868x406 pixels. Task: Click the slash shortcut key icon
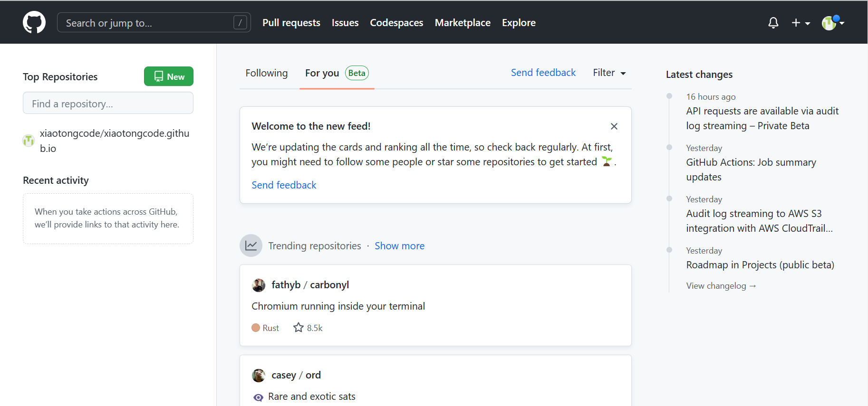(x=241, y=22)
